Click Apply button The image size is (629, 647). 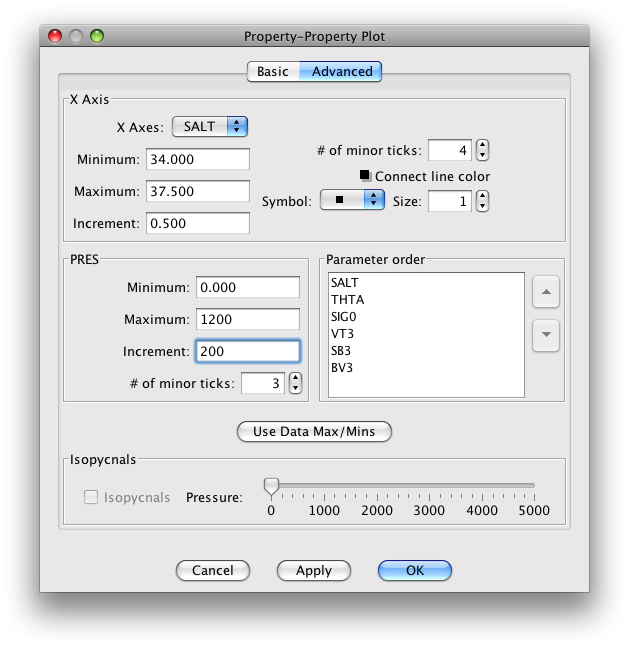[314, 570]
